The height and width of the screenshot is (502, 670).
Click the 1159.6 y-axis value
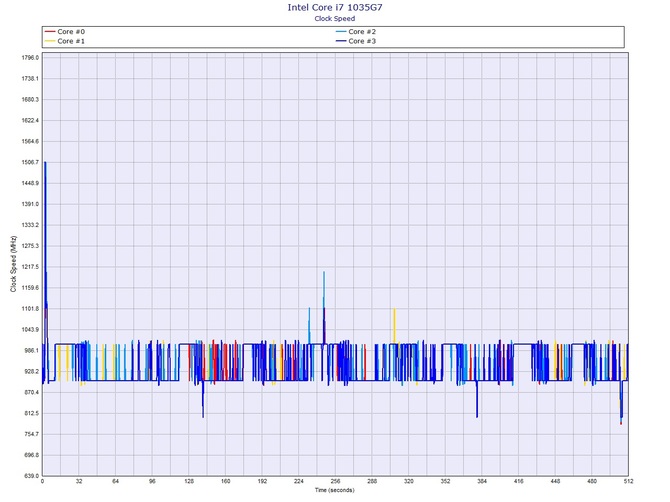point(30,288)
